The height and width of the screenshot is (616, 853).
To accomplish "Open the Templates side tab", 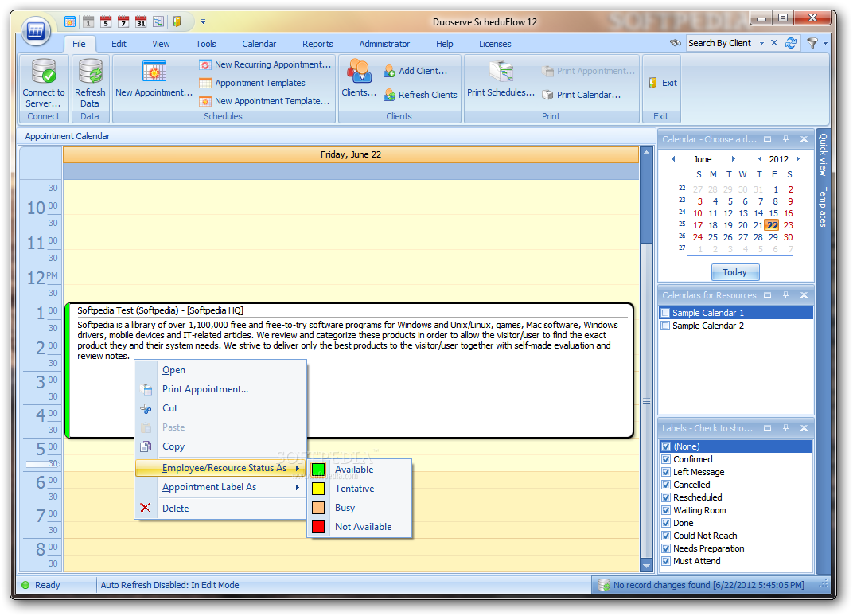I will pyautogui.click(x=823, y=206).
